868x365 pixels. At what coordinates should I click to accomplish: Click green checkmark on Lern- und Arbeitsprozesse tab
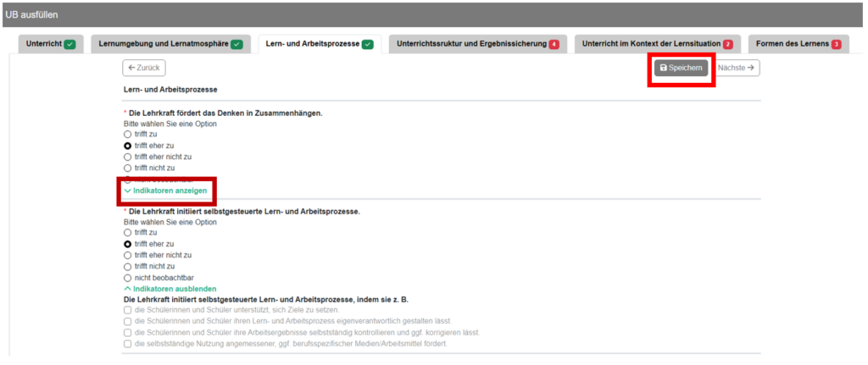pos(368,44)
